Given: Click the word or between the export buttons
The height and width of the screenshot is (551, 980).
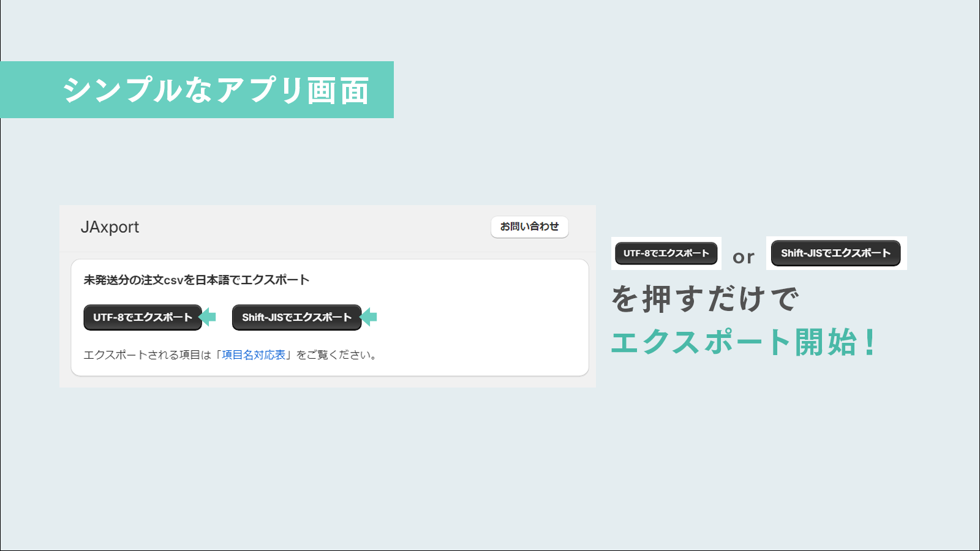Looking at the screenshot, I should coord(744,257).
